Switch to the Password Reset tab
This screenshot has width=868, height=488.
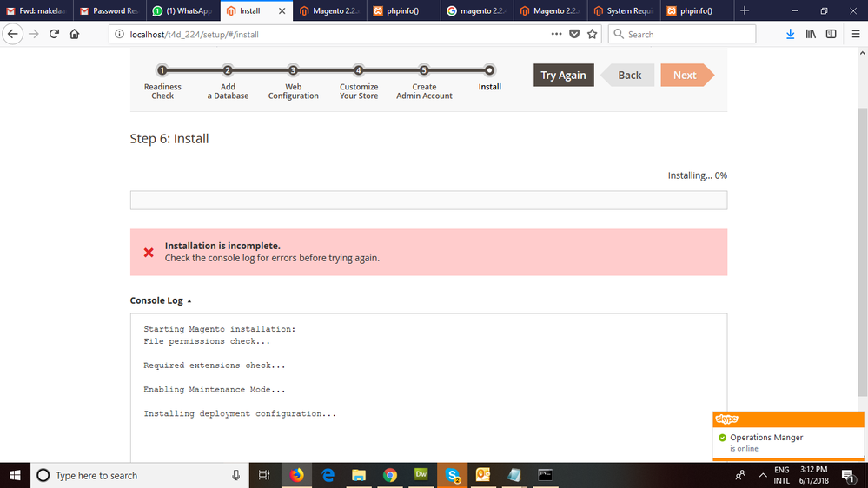109,10
